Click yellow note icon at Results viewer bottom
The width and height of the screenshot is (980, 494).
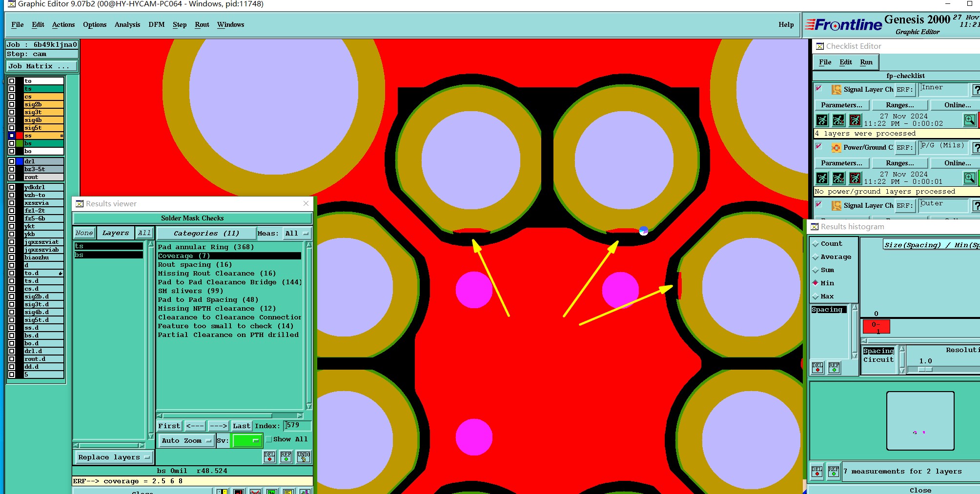(288, 492)
